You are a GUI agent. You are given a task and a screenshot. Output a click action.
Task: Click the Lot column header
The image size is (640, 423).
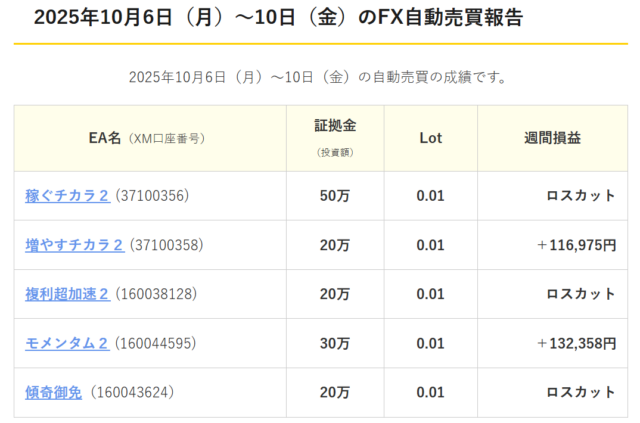[430, 138]
